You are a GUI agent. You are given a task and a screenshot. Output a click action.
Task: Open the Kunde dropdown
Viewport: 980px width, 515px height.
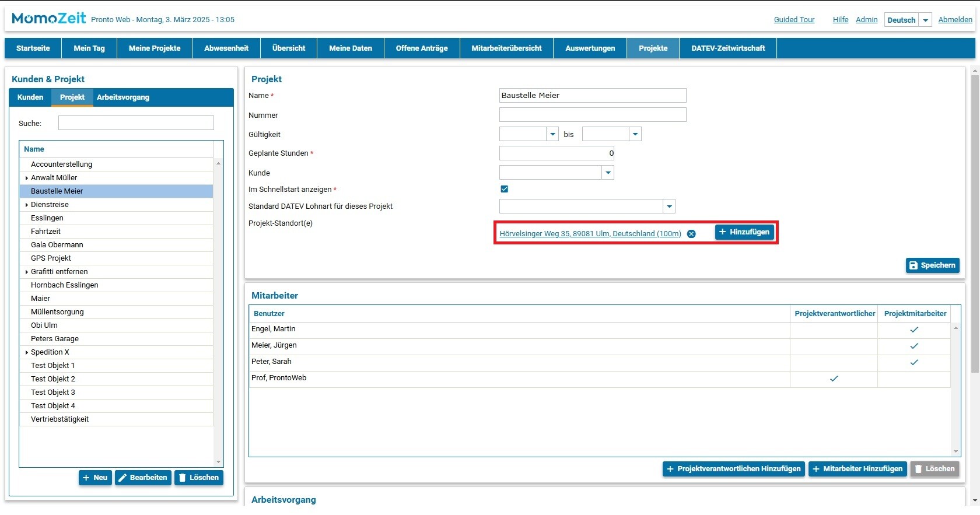[608, 173]
